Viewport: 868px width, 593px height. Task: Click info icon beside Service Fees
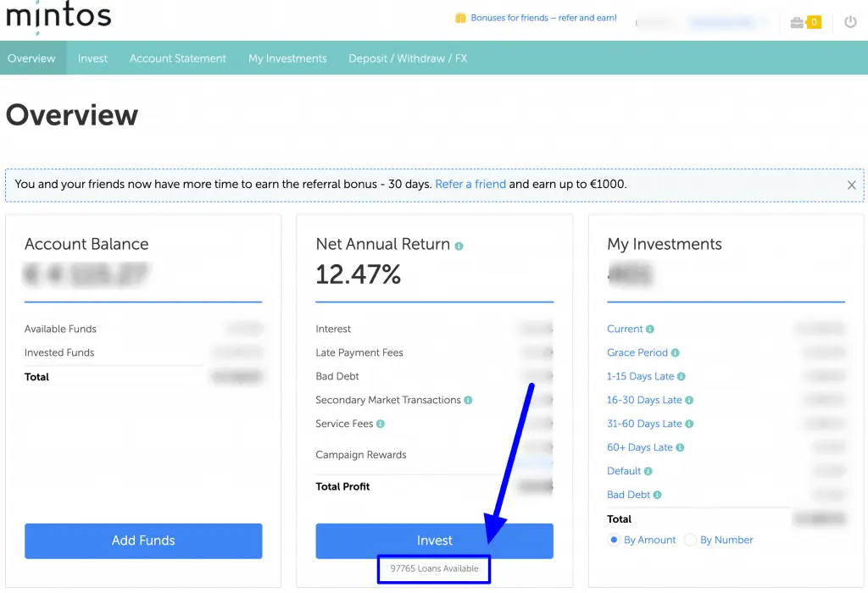click(381, 424)
